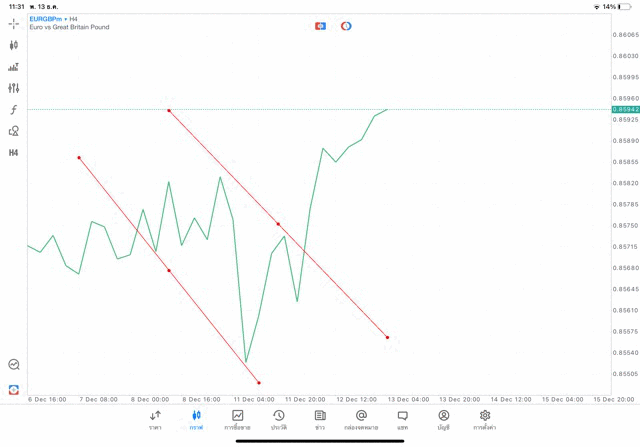
Task: Open the การตั้งค่า (Settings) tab
Action: (x=485, y=420)
